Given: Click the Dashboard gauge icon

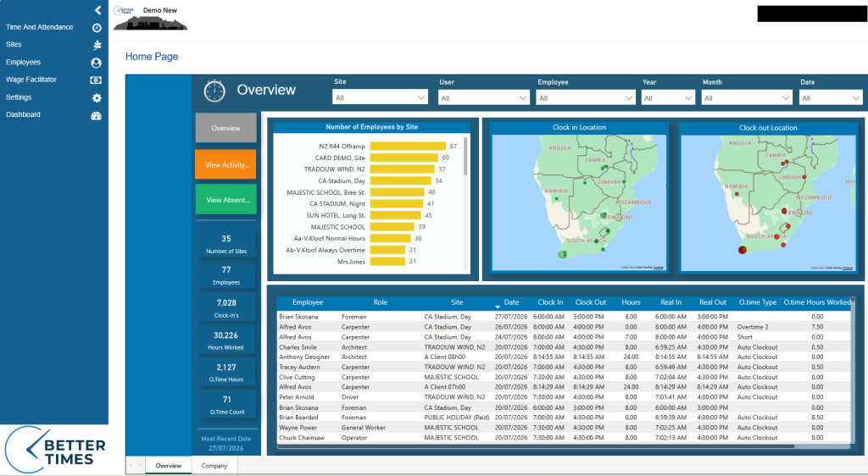Looking at the screenshot, I should pos(97,115).
